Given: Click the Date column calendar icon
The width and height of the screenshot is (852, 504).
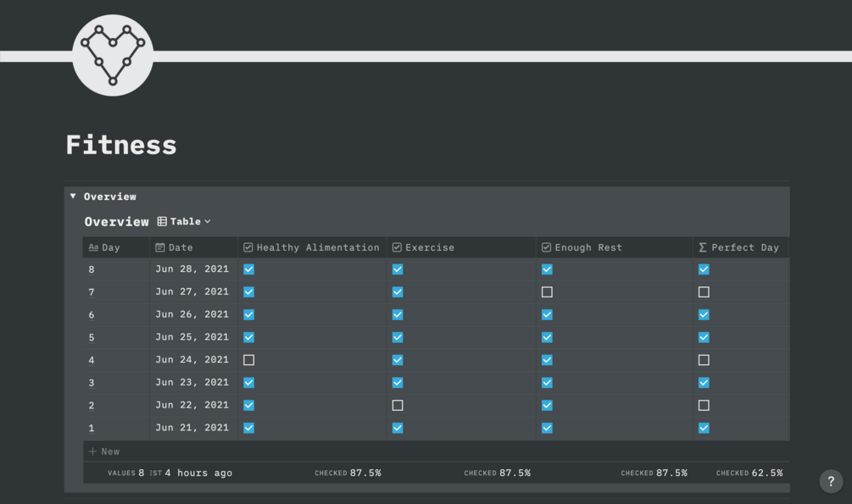Looking at the screenshot, I should pos(159,248).
